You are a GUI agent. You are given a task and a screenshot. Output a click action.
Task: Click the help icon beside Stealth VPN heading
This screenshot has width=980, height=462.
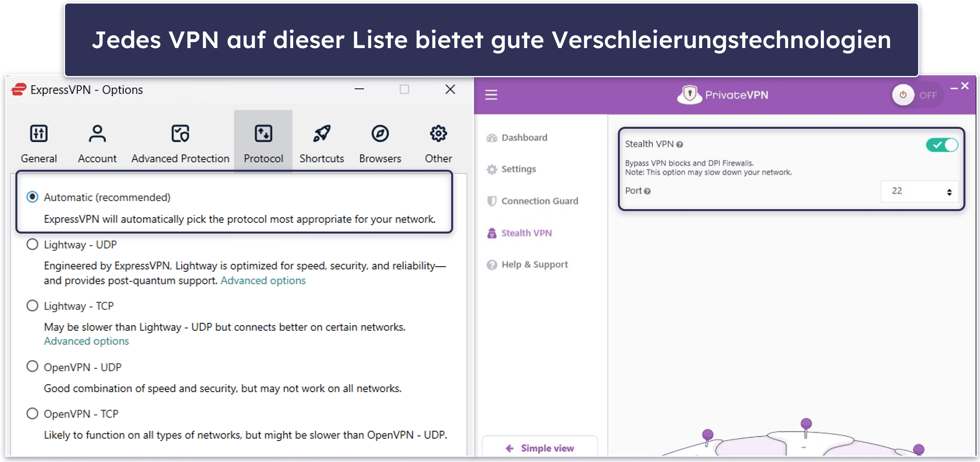pos(680,145)
